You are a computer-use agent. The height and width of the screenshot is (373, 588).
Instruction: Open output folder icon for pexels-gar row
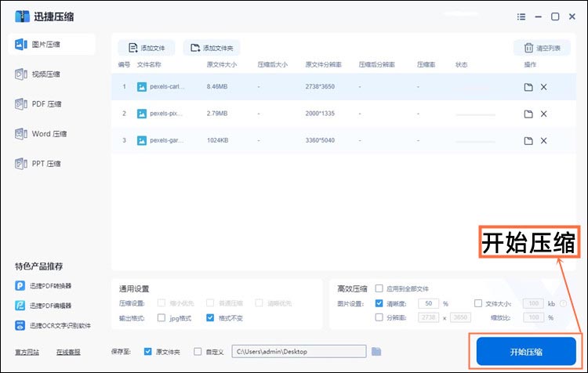coord(528,141)
